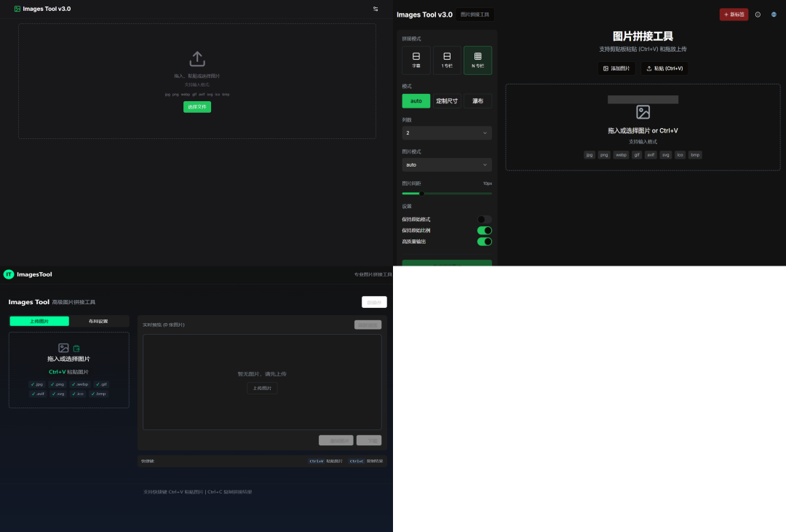Click the 专业图片拼接工具 header text
Screen dimensions: 786x532
click(x=373, y=274)
